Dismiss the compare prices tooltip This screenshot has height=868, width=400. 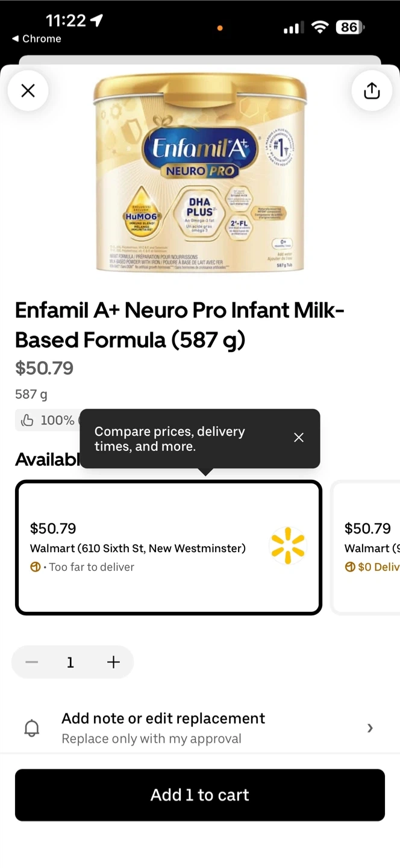pyautogui.click(x=299, y=438)
